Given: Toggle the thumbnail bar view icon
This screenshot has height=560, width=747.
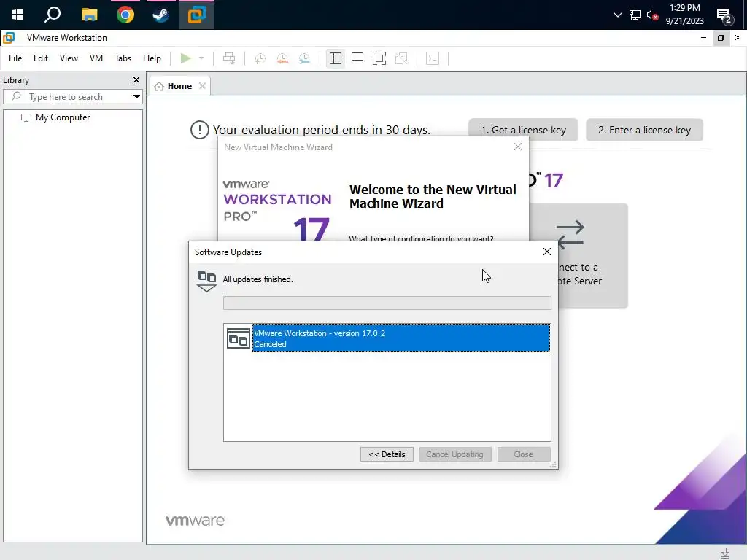Looking at the screenshot, I should pyautogui.click(x=357, y=58).
